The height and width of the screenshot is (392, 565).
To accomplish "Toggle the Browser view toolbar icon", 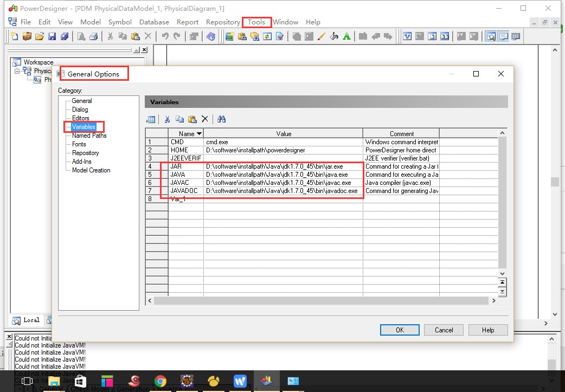I will click(x=491, y=36).
